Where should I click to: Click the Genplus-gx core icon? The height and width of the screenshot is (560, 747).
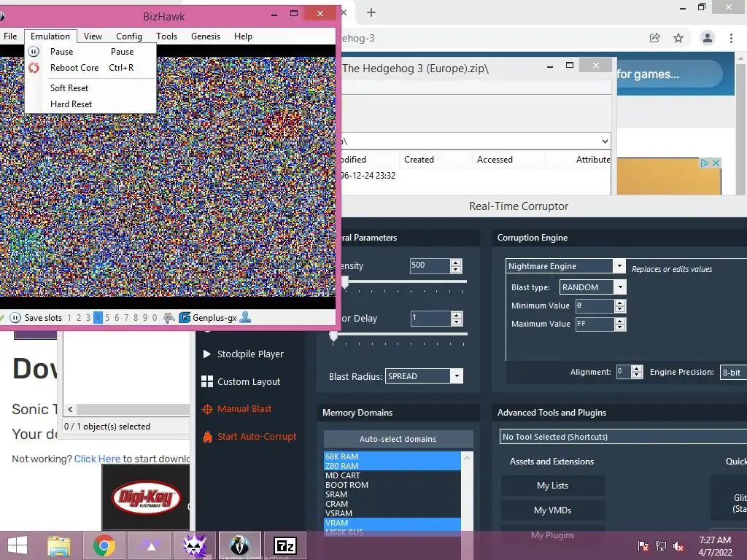185,318
